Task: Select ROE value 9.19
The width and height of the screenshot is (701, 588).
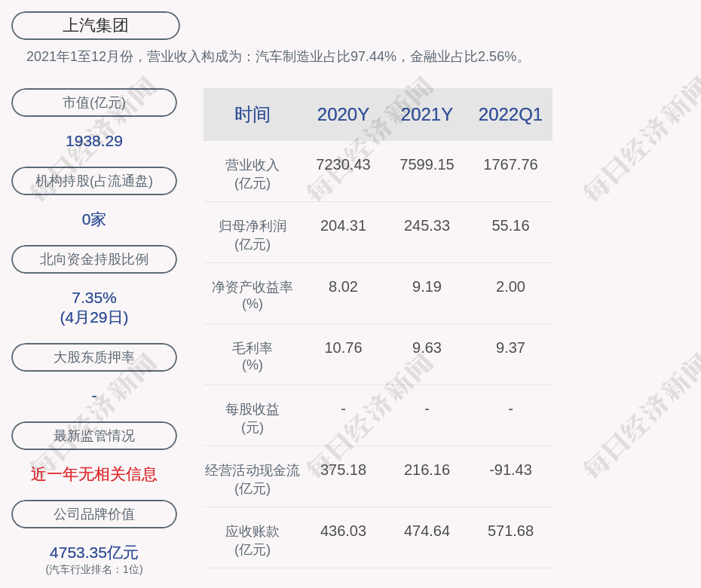Action: coord(427,286)
